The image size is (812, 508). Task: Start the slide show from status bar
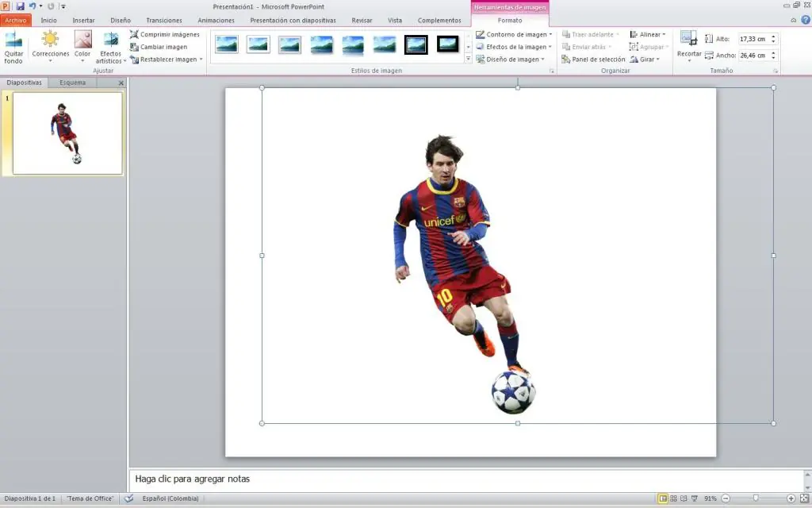coord(695,498)
